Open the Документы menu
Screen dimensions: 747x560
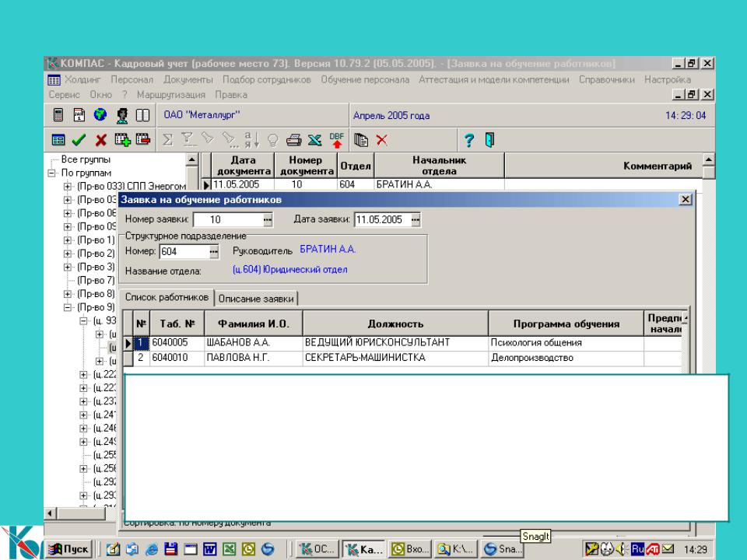188,79
